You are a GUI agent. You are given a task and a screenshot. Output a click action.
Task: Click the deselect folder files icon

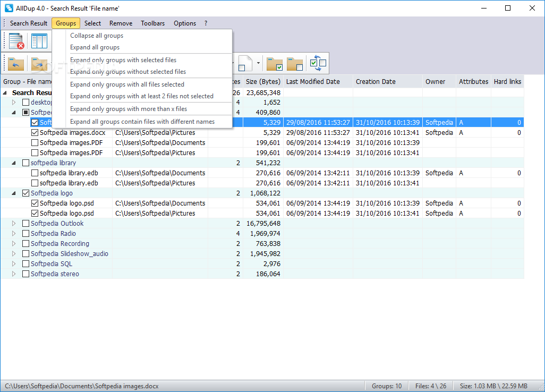[295, 64]
